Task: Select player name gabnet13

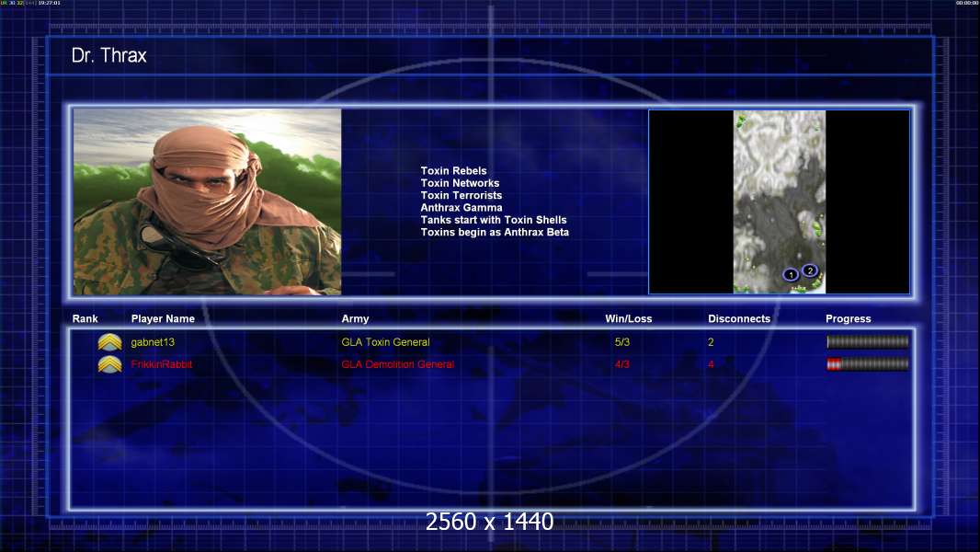Action: tap(153, 342)
